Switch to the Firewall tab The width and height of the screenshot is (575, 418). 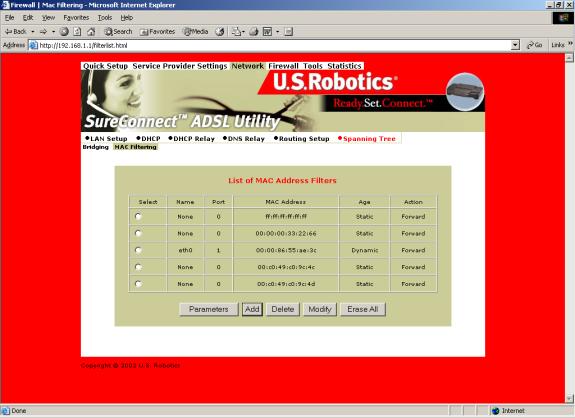click(x=283, y=66)
